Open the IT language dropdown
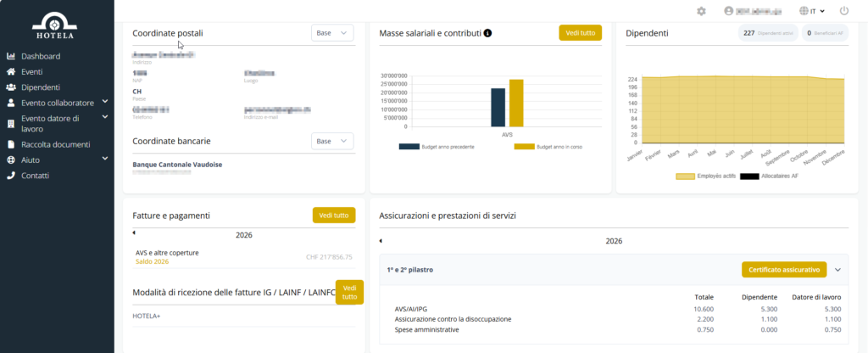The height and width of the screenshot is (353, 868). [812, 11]
